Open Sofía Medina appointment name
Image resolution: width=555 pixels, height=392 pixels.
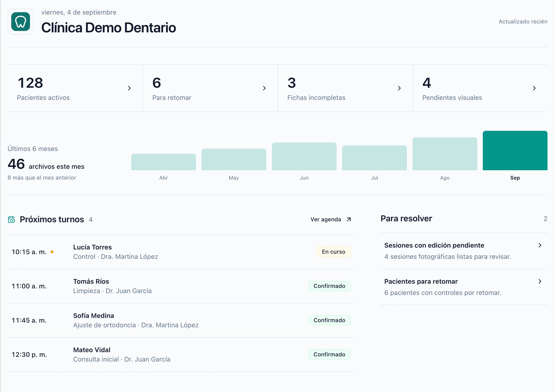[94, 316]
